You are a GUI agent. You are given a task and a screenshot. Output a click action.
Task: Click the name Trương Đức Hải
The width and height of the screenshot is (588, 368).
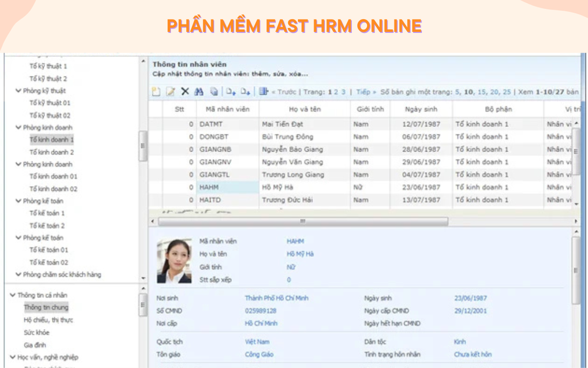(286, 200)
